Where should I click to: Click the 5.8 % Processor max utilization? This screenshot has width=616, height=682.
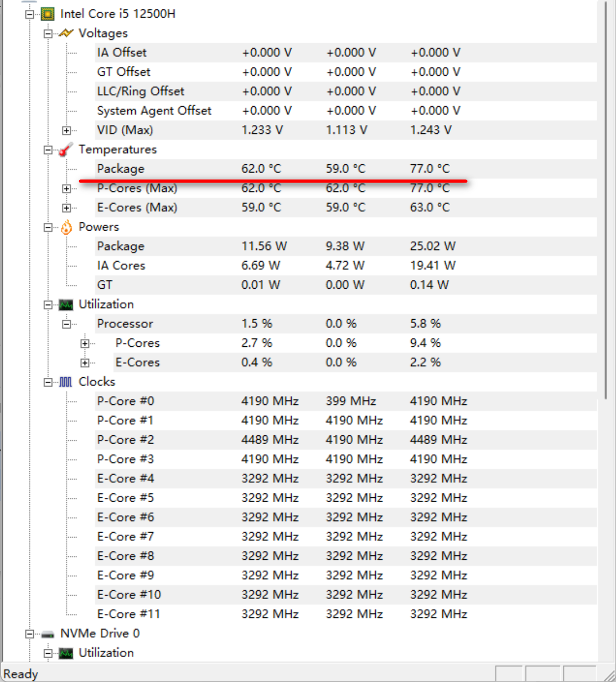(425, 324)
